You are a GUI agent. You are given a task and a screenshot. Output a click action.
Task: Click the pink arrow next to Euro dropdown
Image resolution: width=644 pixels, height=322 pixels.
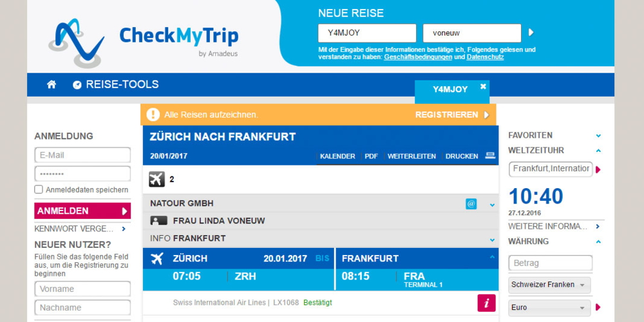[598, 308]
